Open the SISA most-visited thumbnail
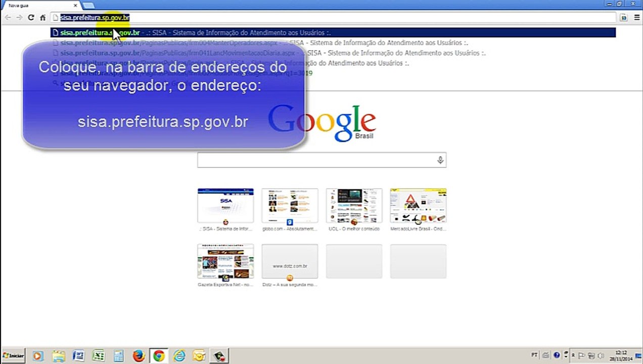 coord(225,206)
